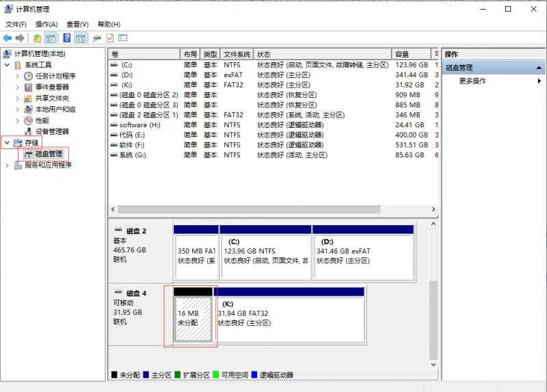Select the 16 MB 未分配 partition block
Viewport: 547px width, 392px height.
point(193,314)
